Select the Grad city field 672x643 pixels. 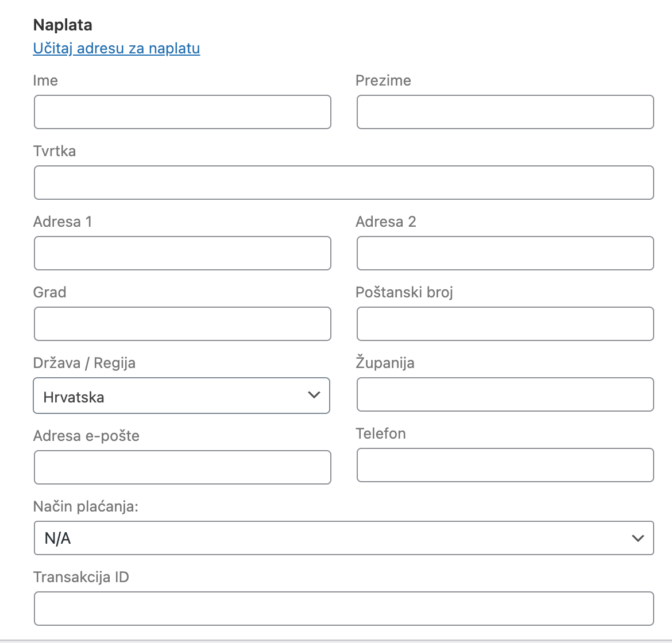click(x=182, y=324)
